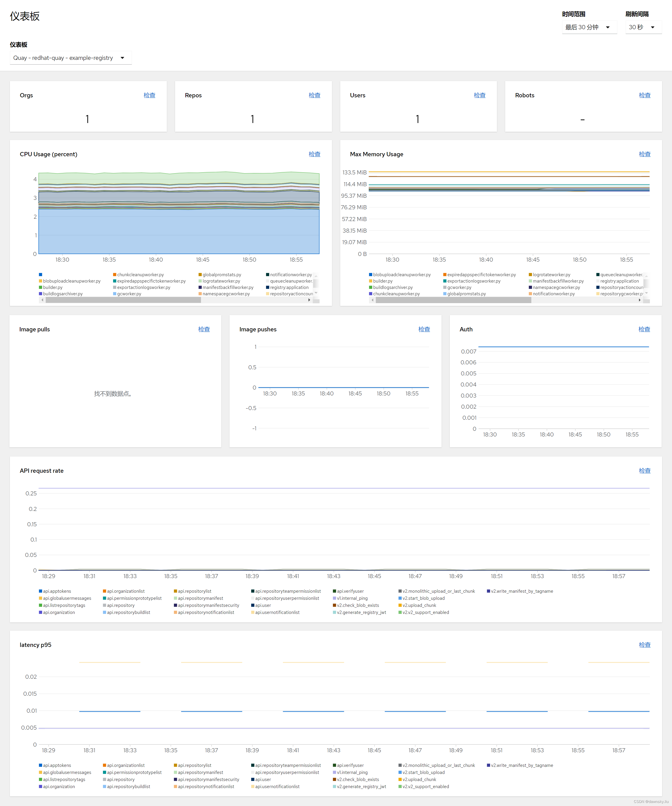Click Max Memory legend right scroll arrow
This screenshot has height=806, width=672.
click(x=639, y=300)
